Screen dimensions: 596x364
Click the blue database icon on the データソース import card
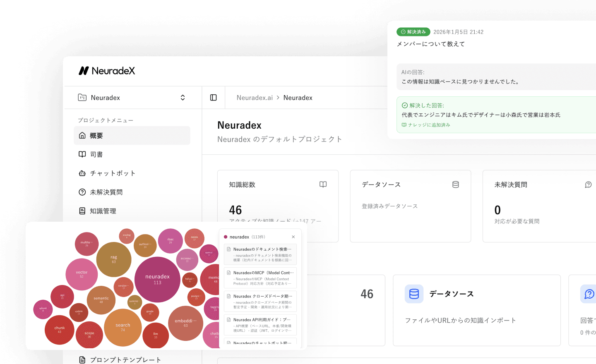pyautogui.click(x=414, y=294)
